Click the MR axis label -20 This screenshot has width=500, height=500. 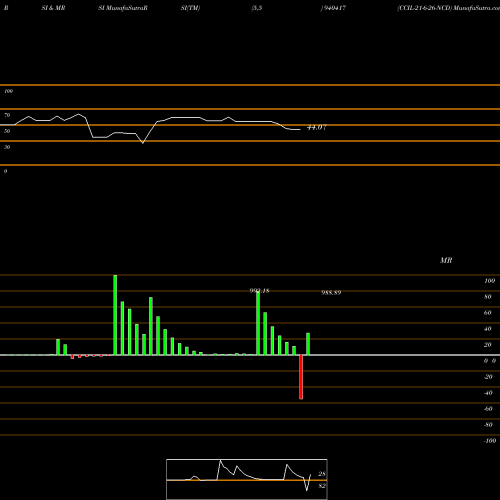488,377
